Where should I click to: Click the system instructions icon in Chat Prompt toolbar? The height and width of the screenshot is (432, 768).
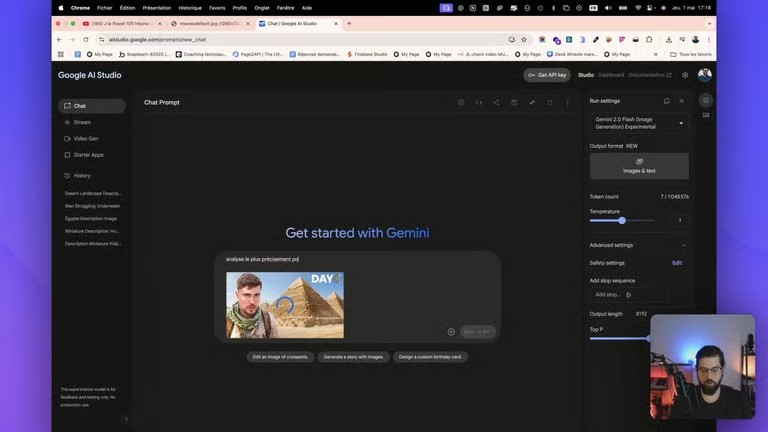(x=461, y=102)
